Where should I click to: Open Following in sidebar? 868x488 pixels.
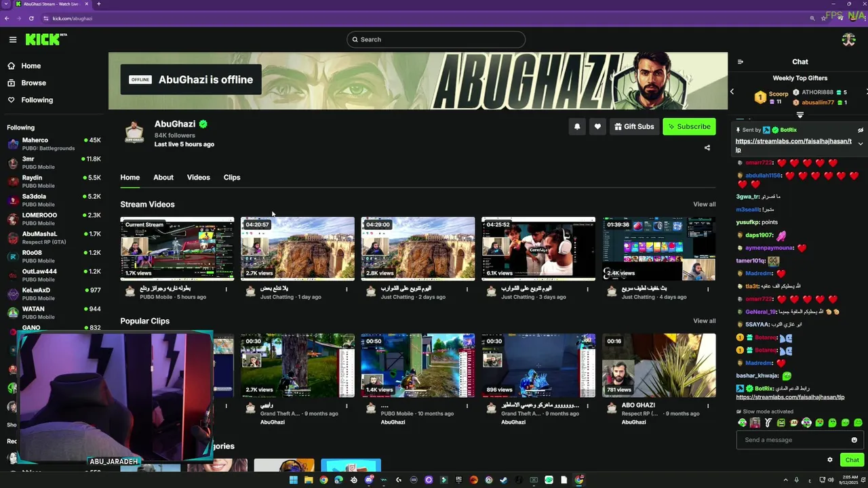click(x=31, y=100)
